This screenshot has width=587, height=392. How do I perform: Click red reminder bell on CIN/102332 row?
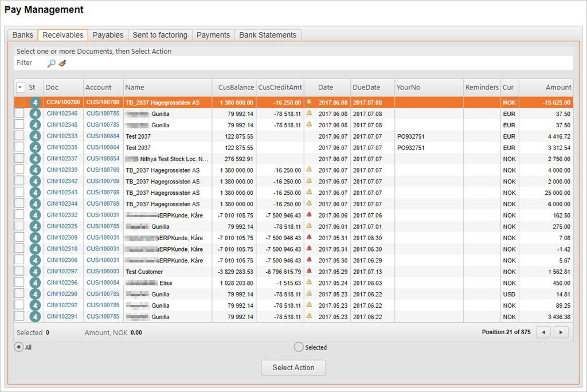tap(309, 215)
